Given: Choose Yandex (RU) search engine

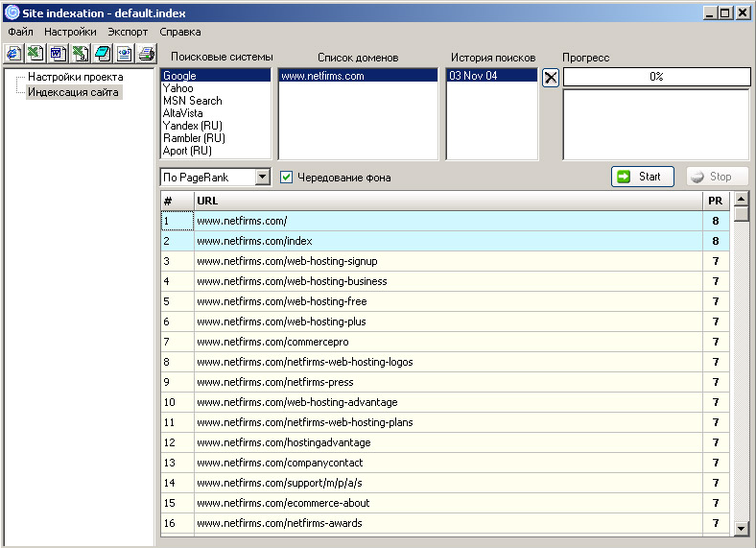Looking at the screenshot, I should (193, 126).
